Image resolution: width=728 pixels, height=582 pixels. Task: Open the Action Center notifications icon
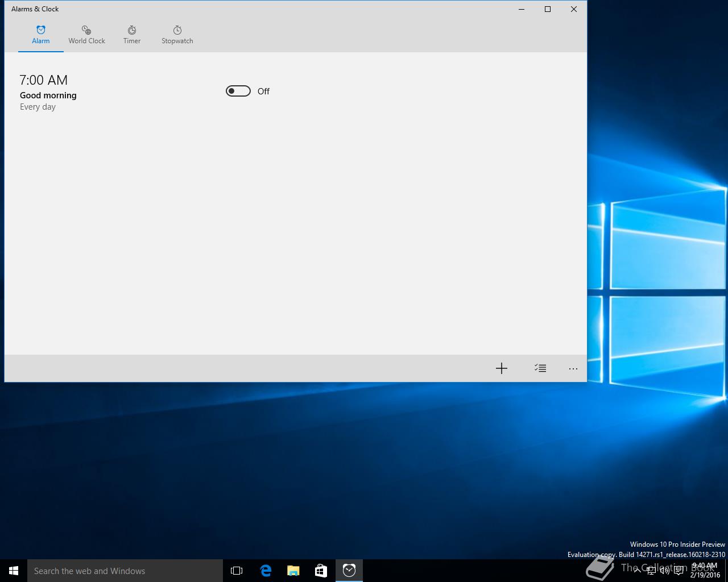[679, 571]
